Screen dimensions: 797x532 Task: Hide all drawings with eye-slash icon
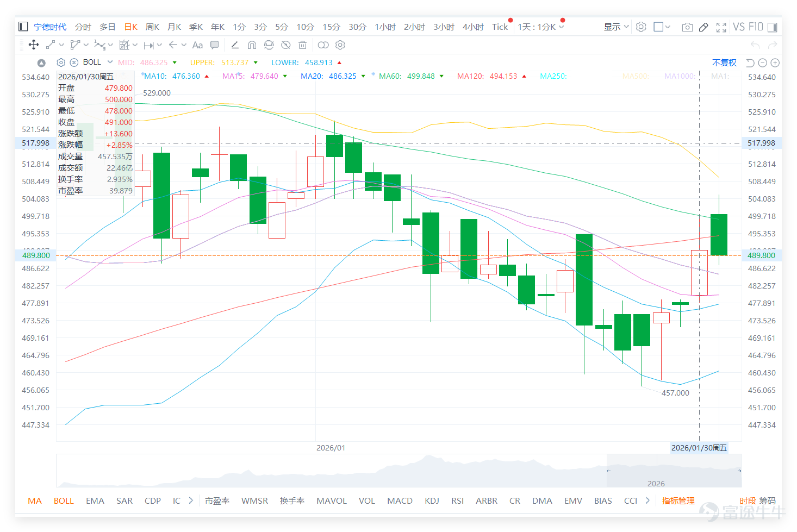coord(285,45)
